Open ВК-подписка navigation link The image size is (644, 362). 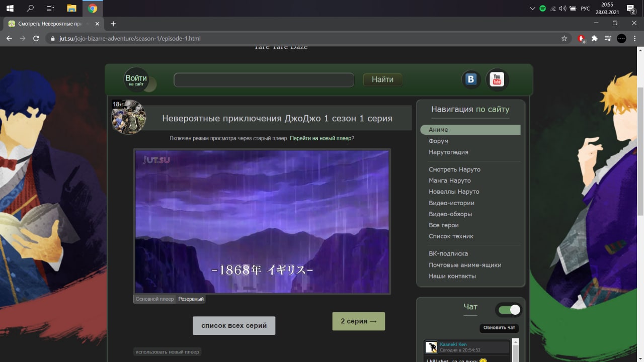click(448, 254)
